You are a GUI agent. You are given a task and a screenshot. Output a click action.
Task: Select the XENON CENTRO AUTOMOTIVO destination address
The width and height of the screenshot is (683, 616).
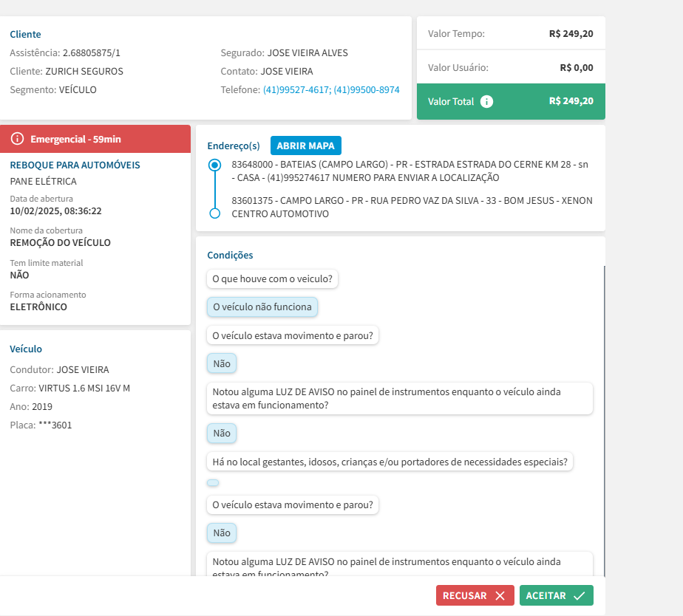tap(412, 208)
